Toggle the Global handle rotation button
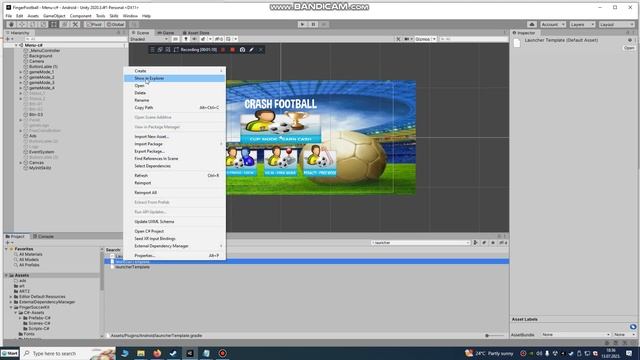The image size is (640, 360). pyautogui.click(x=116, y=24)
